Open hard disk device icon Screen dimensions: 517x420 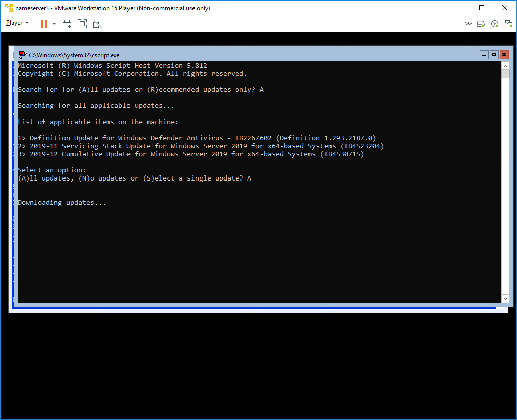(x=481, y=24)
